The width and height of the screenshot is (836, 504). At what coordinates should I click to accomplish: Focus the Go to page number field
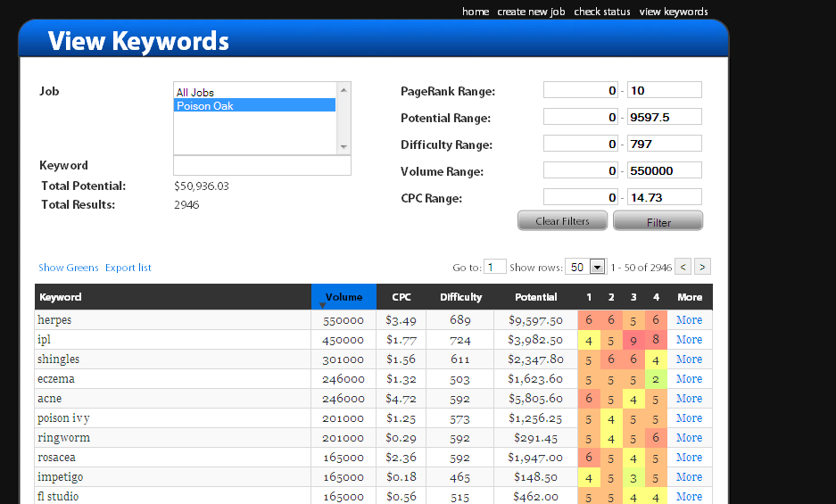(495, 267)
